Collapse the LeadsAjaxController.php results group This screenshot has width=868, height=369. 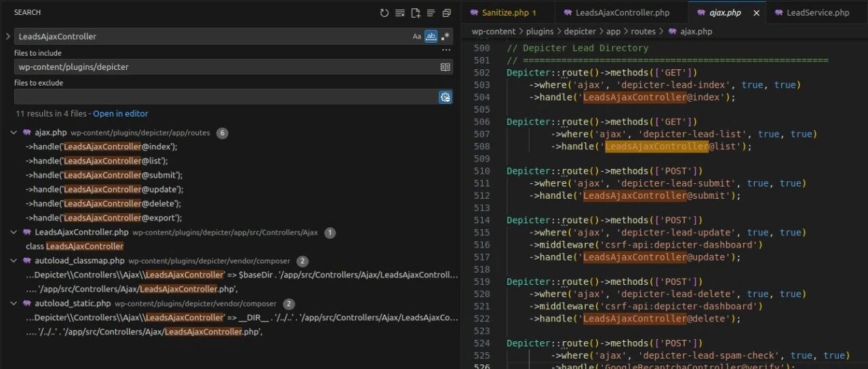(14, 233)
